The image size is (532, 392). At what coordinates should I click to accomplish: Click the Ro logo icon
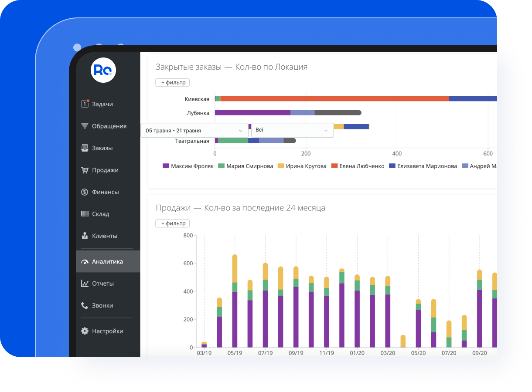[x=103, y=70]
